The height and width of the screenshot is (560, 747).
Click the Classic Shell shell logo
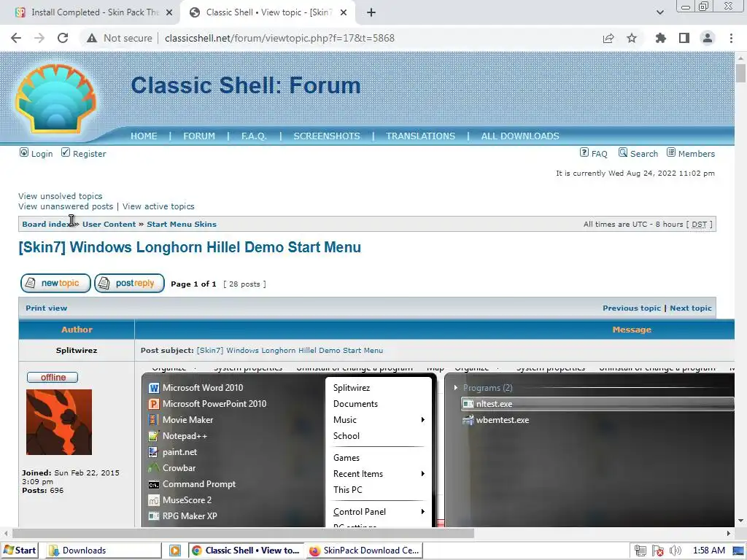click(55, 99)
